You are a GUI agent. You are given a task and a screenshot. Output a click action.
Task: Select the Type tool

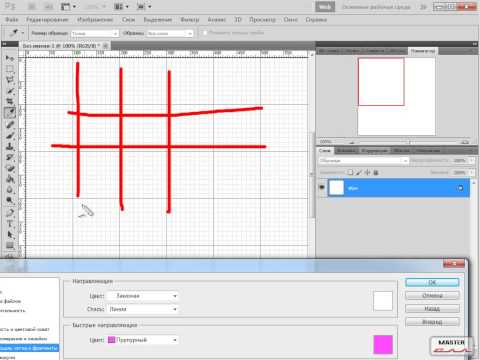point(10,224)
